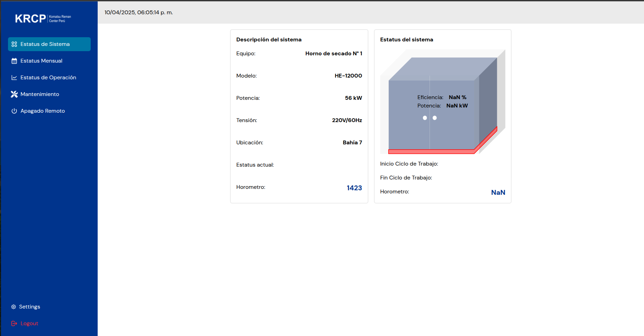Click the Estatus Mensual calendar icon
The image size is (644, 336).
pos(14,61)
